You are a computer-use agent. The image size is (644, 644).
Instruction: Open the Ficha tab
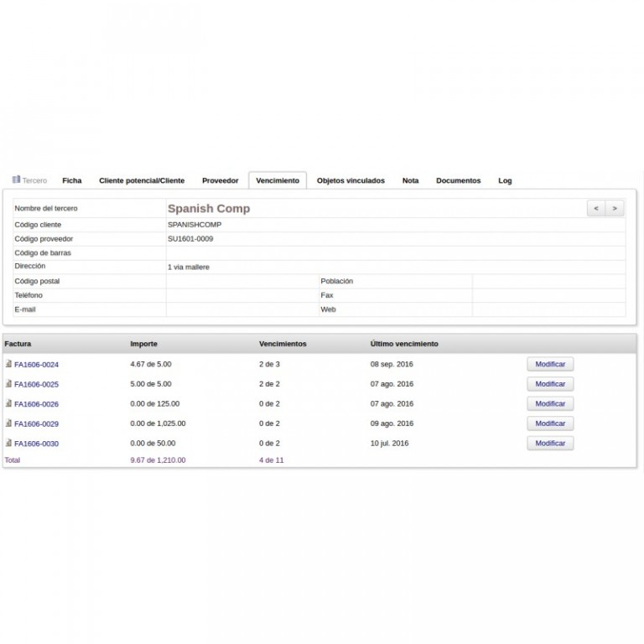(x=72, y=181)
